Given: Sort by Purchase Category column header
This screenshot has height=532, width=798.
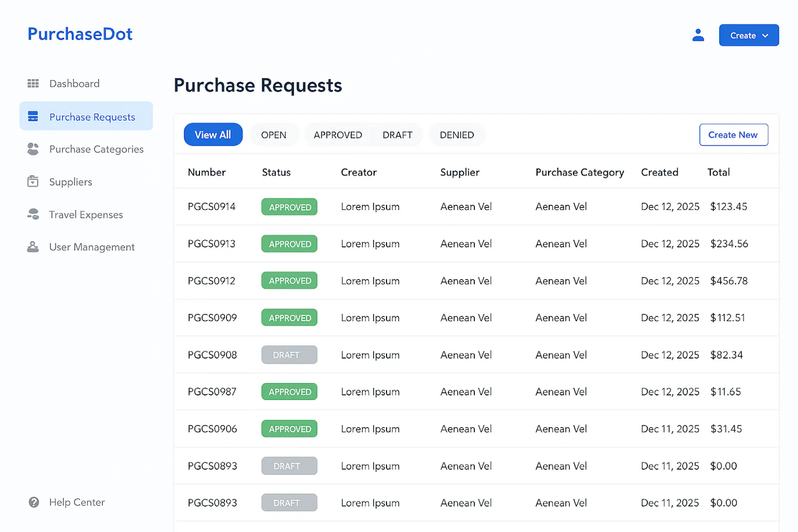Looking at the screenshot, I should point(580,172).
